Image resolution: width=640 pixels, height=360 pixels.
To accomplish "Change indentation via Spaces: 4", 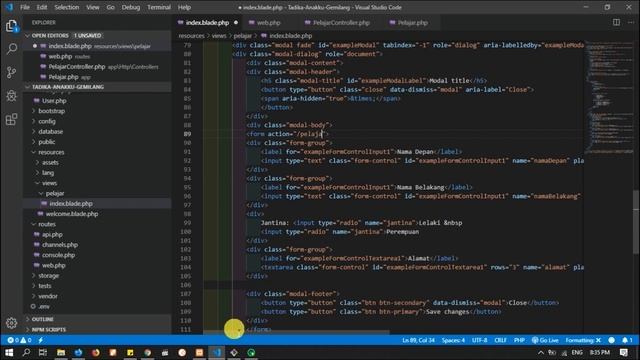I will 453,340.
